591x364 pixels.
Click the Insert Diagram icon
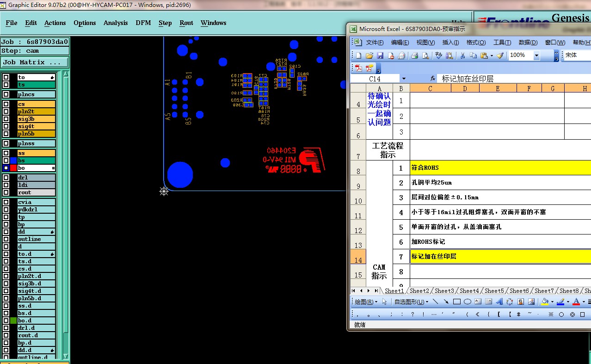(510, 302)
